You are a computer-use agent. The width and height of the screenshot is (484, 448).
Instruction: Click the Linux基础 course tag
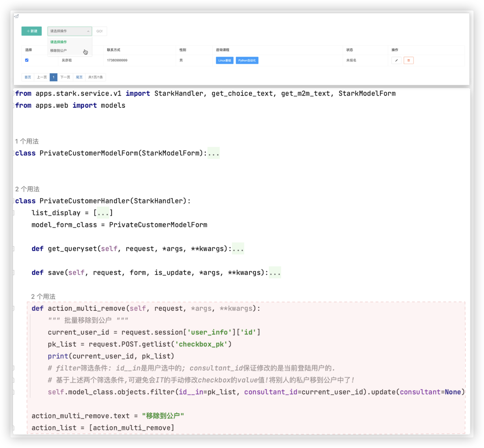tap(224, 60)
